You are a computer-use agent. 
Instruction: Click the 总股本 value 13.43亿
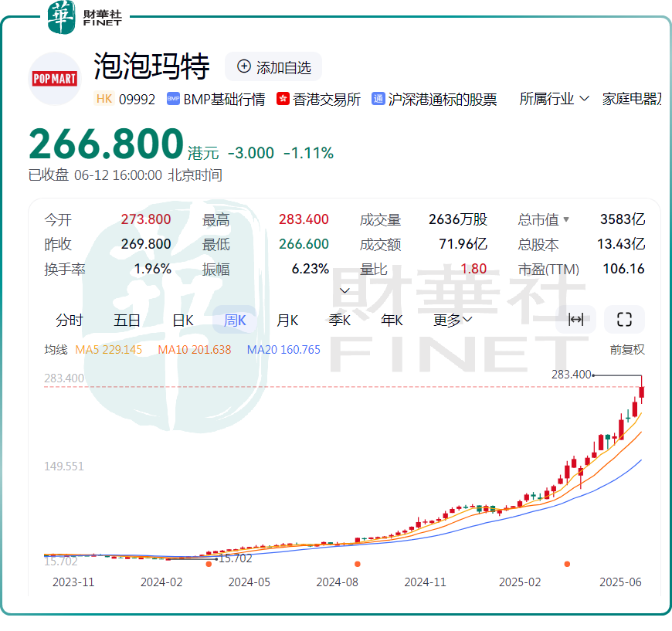point(622,244)
